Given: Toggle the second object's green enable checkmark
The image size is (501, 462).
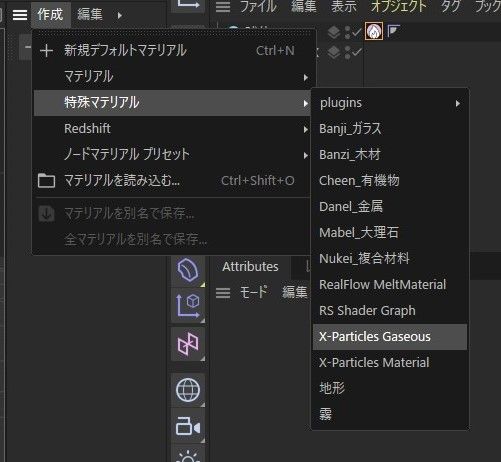Looking at the screenshot, I should pos(357,52).
